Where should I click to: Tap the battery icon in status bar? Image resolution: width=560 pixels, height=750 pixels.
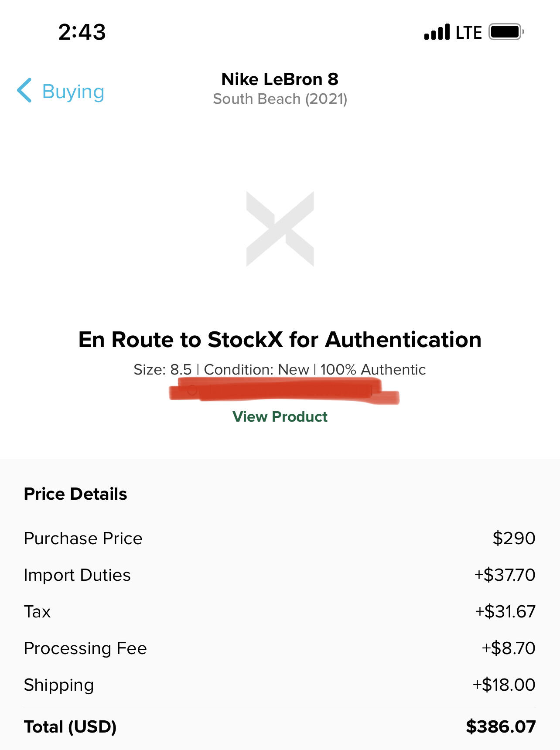coord(505,32)
